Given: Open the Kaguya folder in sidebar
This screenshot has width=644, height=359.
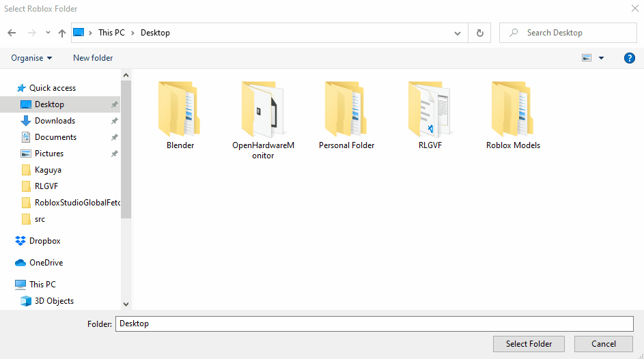Looking at the screenshot, I should tap(48, 170).
